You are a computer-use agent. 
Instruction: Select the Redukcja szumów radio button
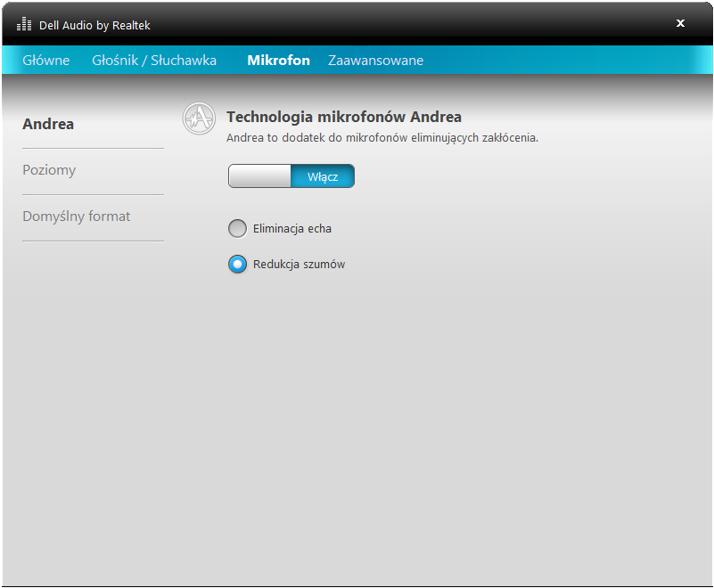[x=237, y=265]
